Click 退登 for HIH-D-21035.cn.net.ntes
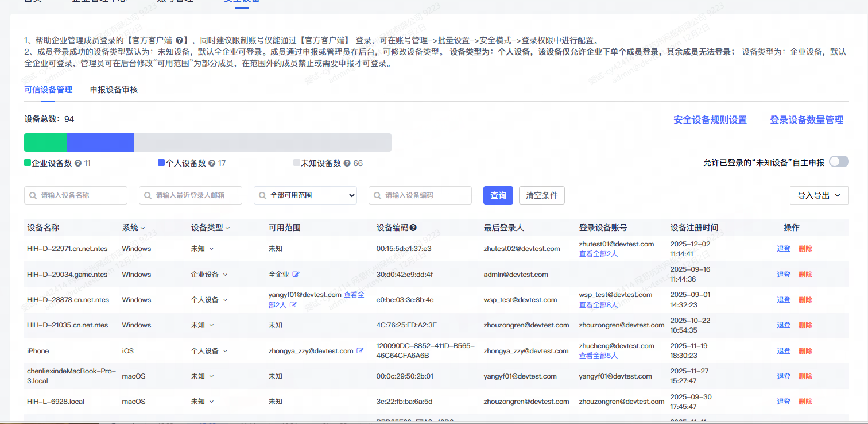Screen dimensions: 868x424 point(784,325)
